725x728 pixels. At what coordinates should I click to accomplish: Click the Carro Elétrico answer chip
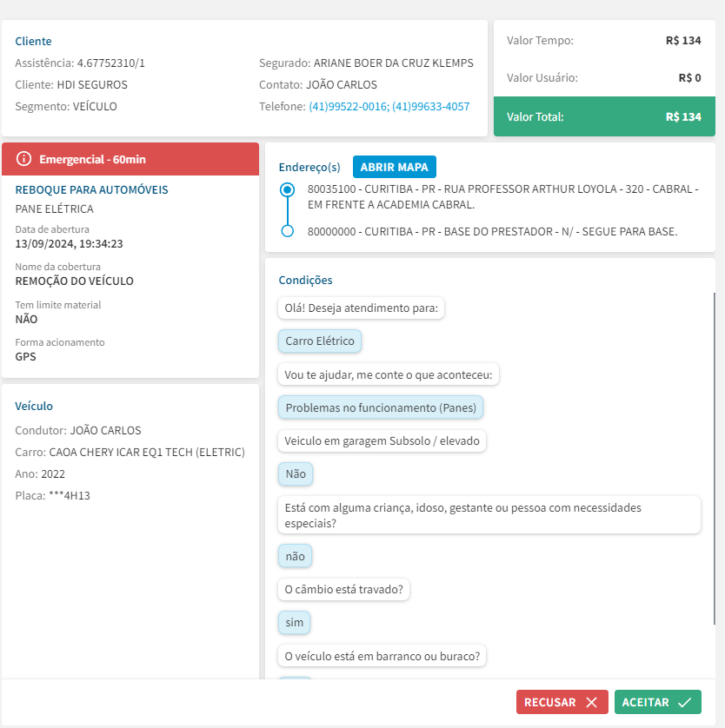tap(320, 341)
